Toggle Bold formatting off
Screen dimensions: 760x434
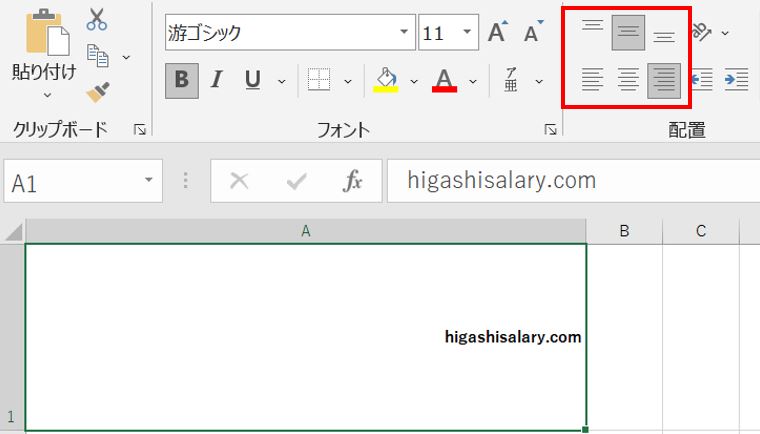(181, 80)
